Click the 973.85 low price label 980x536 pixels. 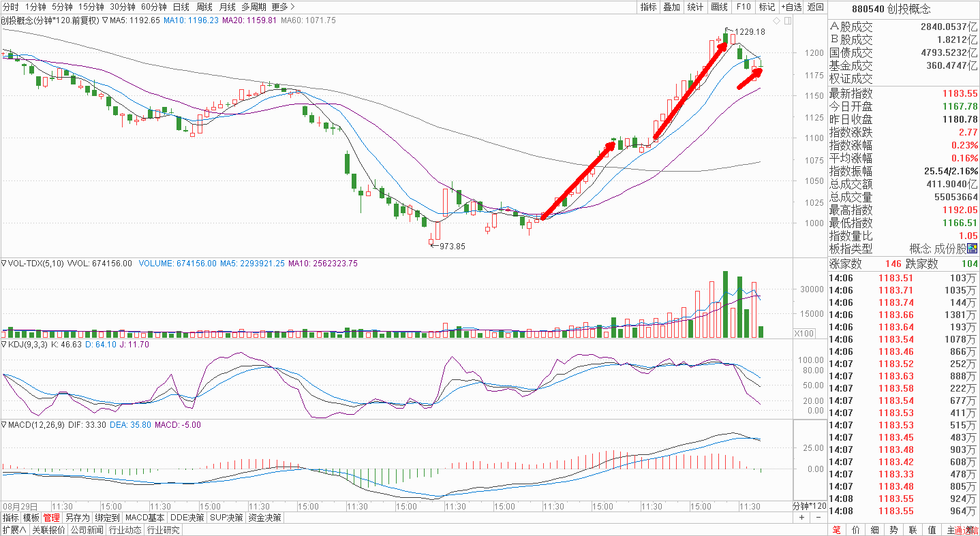tap(453, 246)
